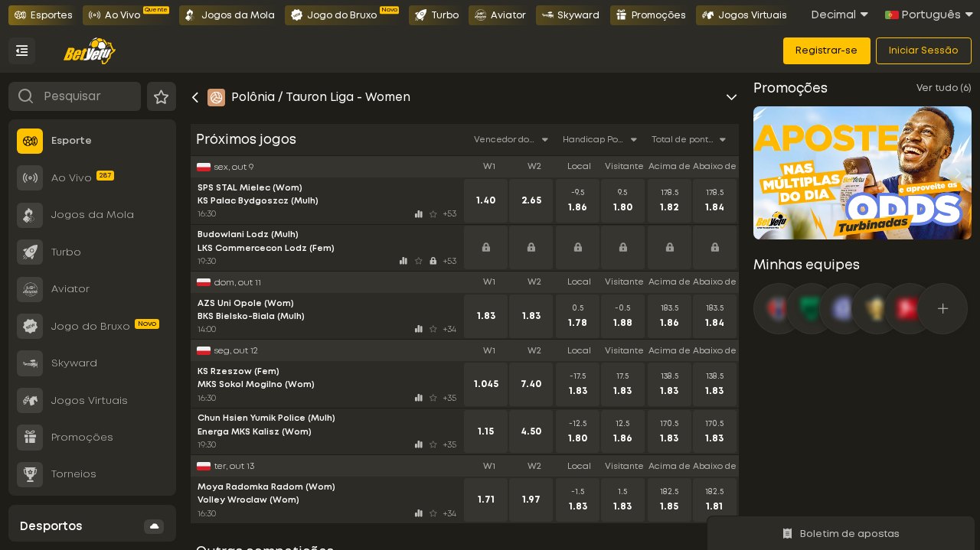Favorite the KS Rzeszow match

coord(433,398)
